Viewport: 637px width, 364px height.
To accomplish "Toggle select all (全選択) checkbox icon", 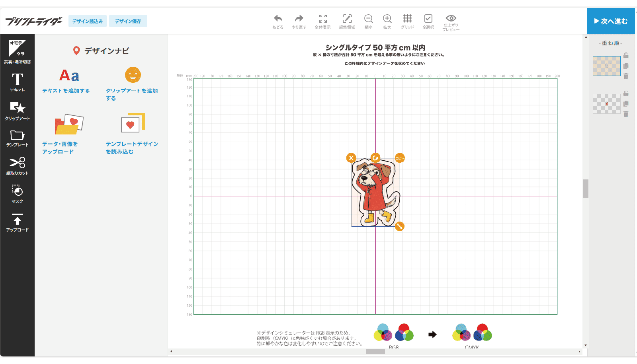I will [x=428, y=19].
